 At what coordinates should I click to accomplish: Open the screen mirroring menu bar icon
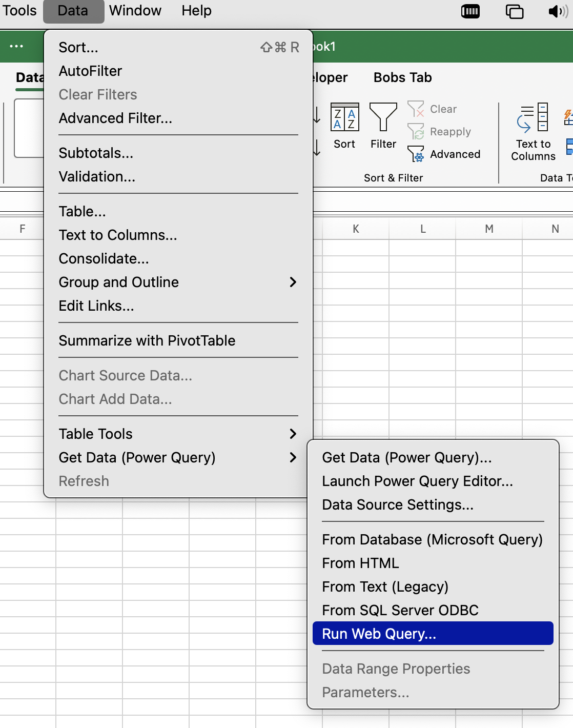(515, 11)
